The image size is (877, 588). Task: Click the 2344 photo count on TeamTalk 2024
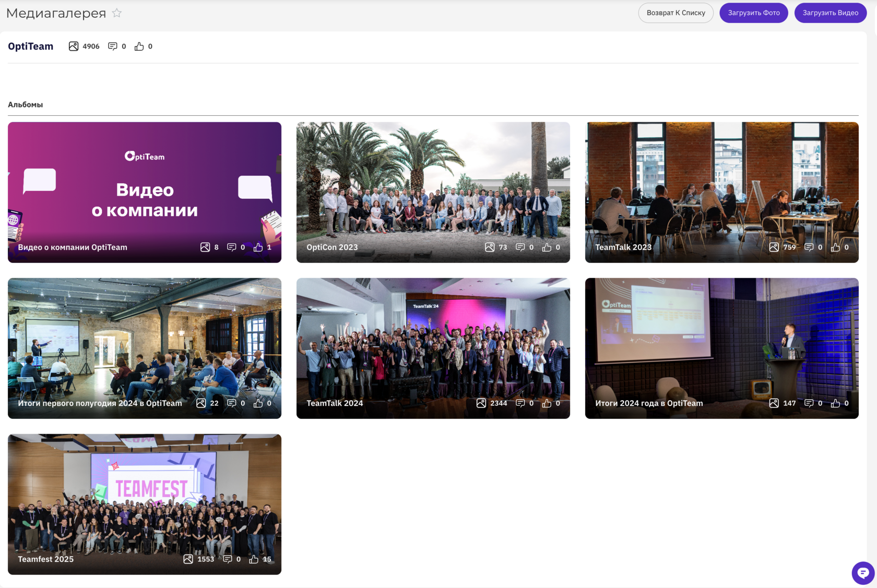(499, 403)
